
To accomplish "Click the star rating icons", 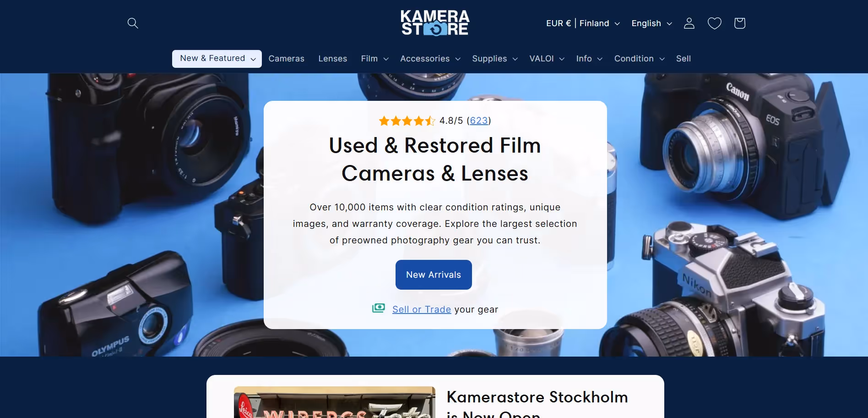I will point(407,121).
